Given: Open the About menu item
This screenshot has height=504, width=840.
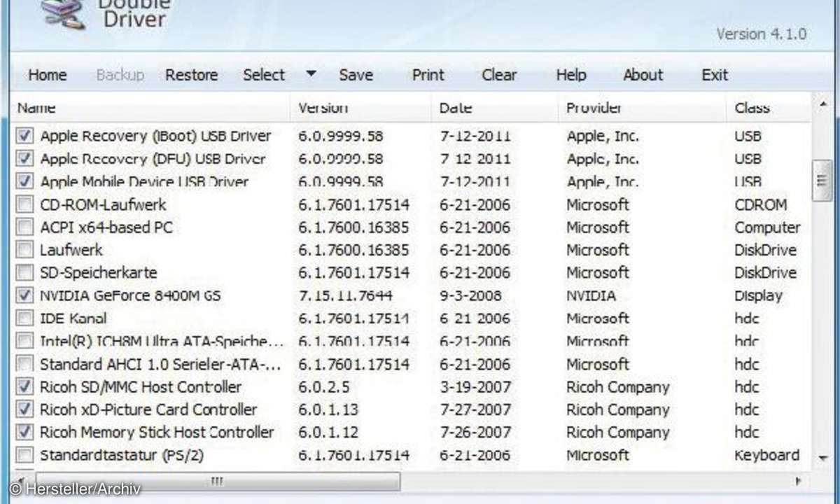Looking at the screenshot, I should (x=643, y=75).
